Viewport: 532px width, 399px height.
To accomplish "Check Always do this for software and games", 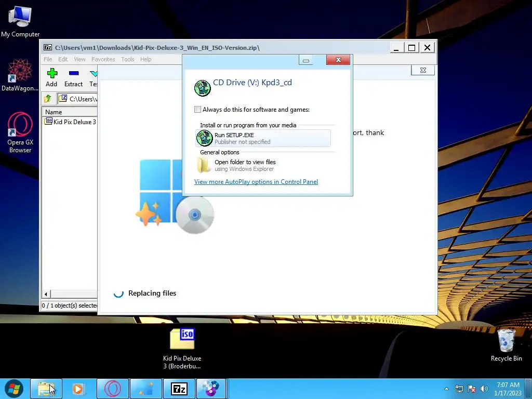I will click(x=197, y=109).
